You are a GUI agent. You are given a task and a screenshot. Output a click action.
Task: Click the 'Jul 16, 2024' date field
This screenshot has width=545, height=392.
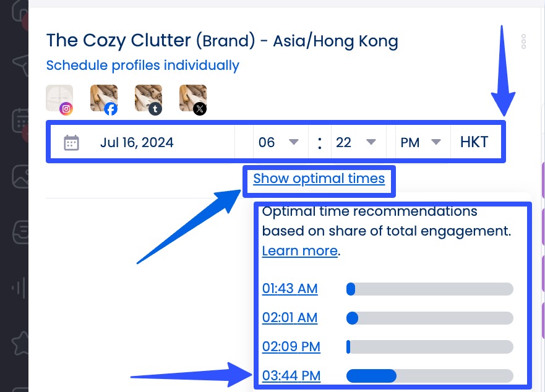(137, 143)
